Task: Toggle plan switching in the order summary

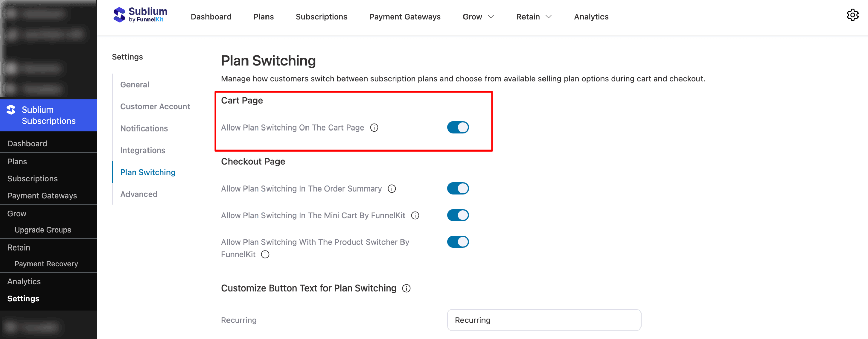Action: (x=458, y=188)
